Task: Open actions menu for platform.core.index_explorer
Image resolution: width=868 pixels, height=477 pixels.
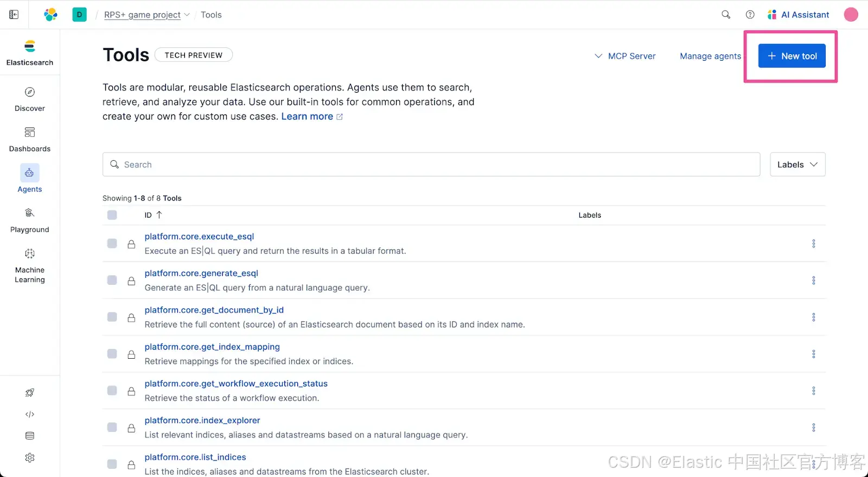Action: pos(813,428)
